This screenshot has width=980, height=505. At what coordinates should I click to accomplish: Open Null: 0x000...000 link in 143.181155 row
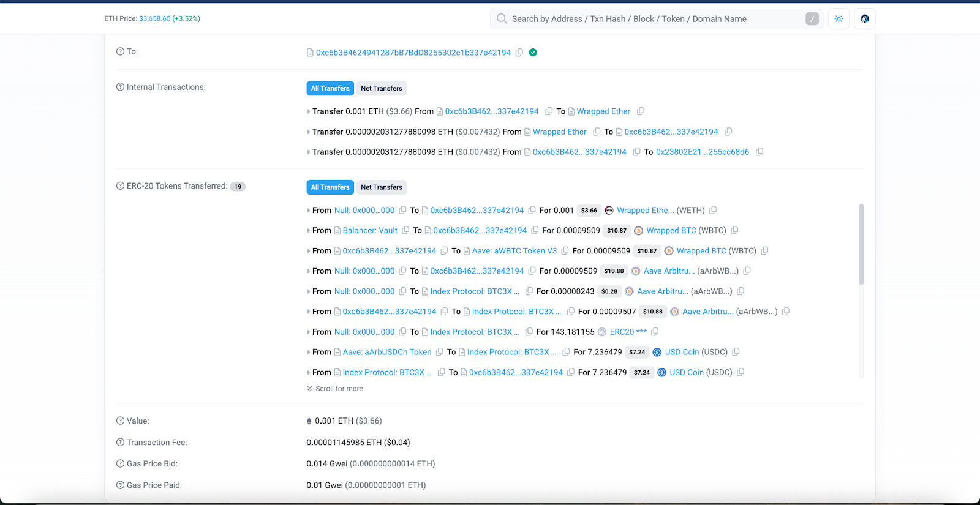click(364, 332)
